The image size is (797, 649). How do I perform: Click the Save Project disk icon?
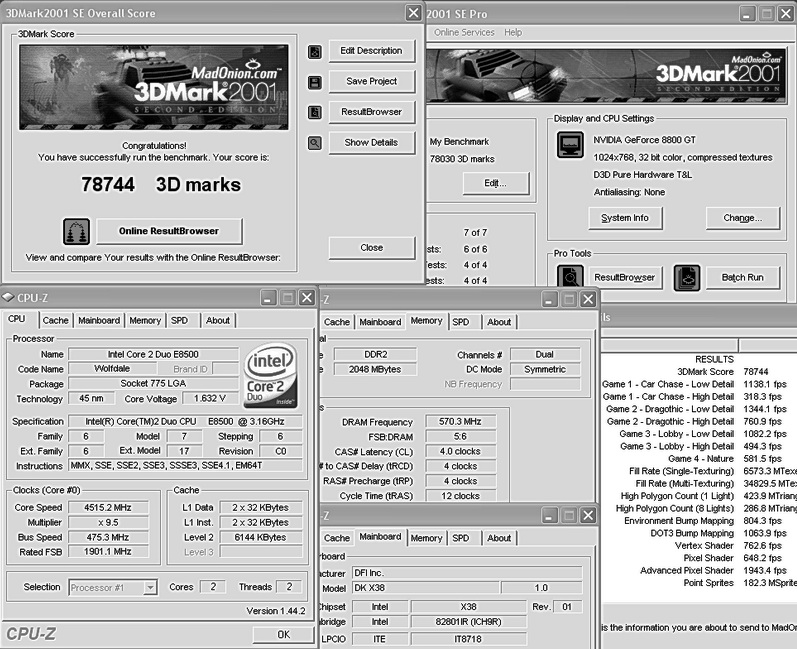tap(315, 82)
